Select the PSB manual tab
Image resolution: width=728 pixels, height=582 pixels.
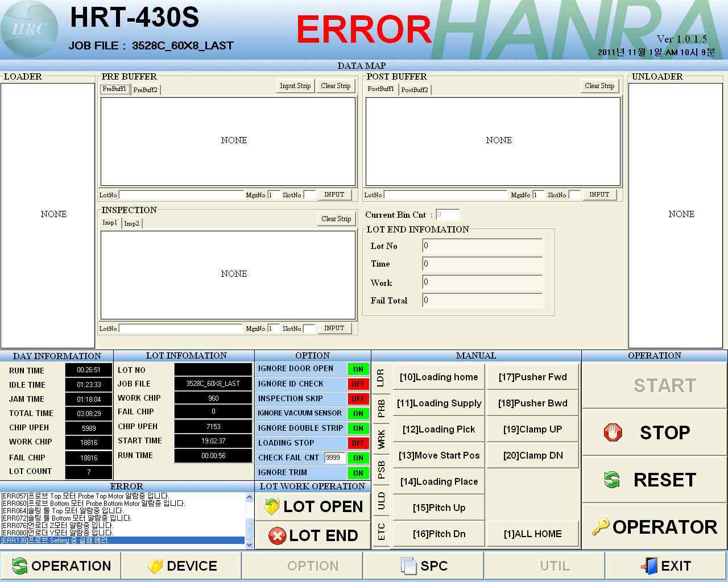coord(381,469)
